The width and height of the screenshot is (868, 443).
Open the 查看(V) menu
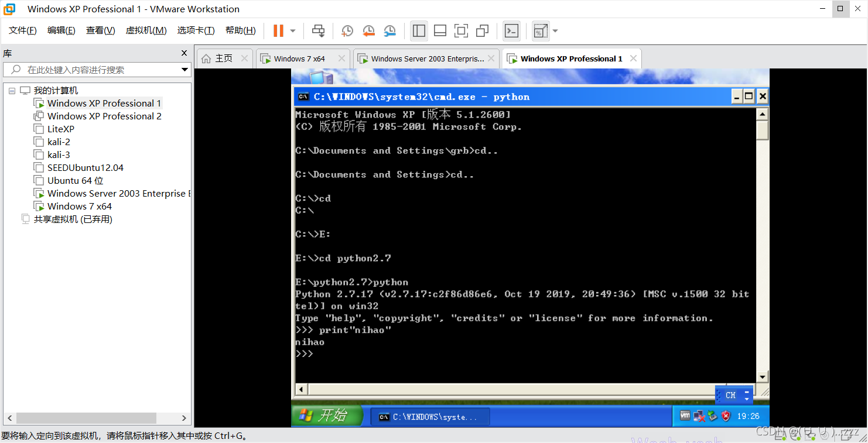101,30
